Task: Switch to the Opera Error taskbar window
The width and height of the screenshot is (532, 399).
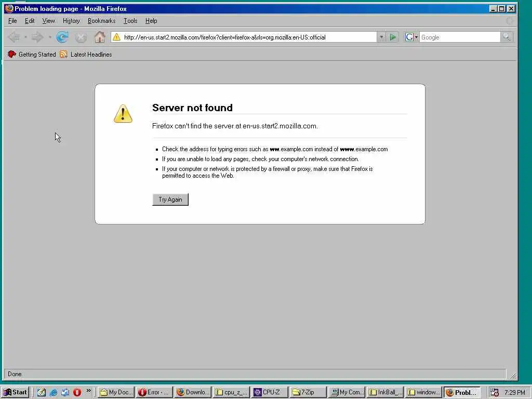Action: (x=155, y=392)
